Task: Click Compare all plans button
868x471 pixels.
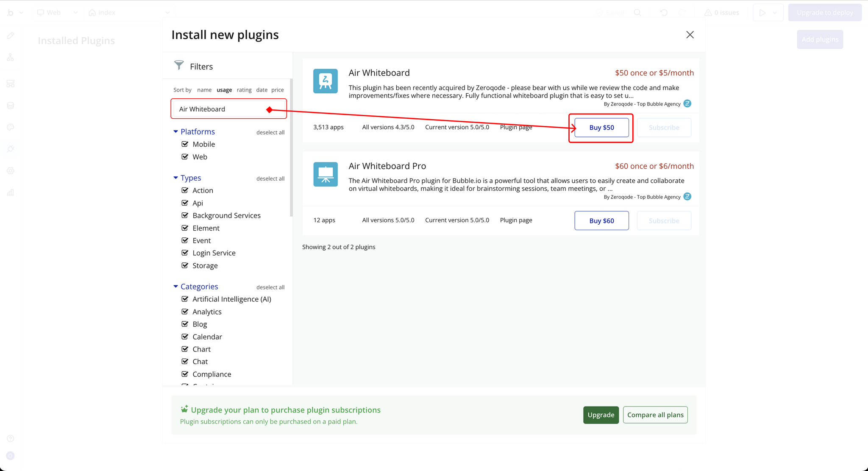Action: tap(655, 415)
